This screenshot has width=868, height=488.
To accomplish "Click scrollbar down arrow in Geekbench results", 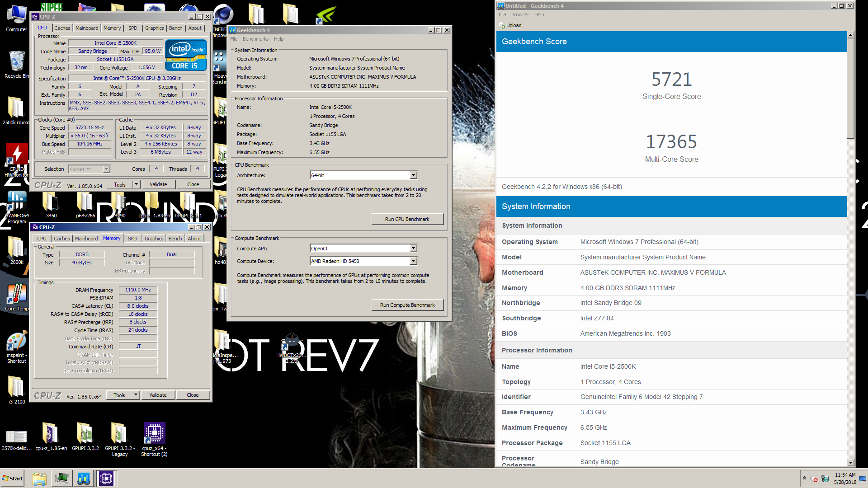I will [x=850, y=463].
